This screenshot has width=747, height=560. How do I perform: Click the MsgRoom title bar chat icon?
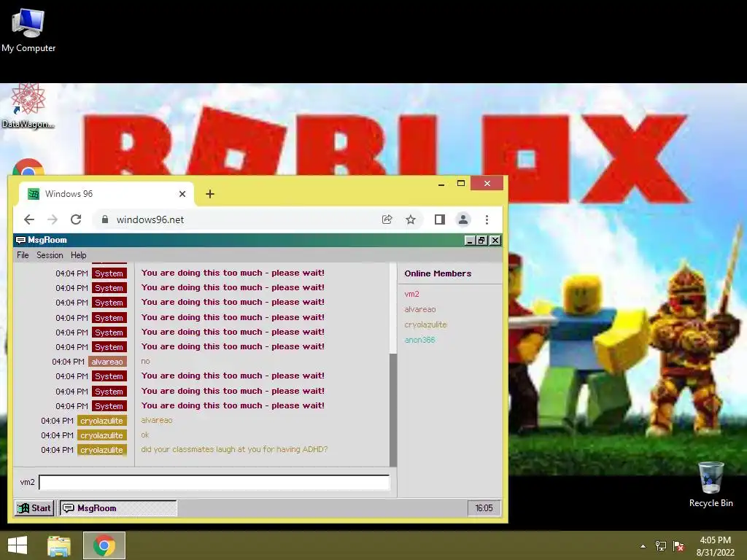click(20, 240)
